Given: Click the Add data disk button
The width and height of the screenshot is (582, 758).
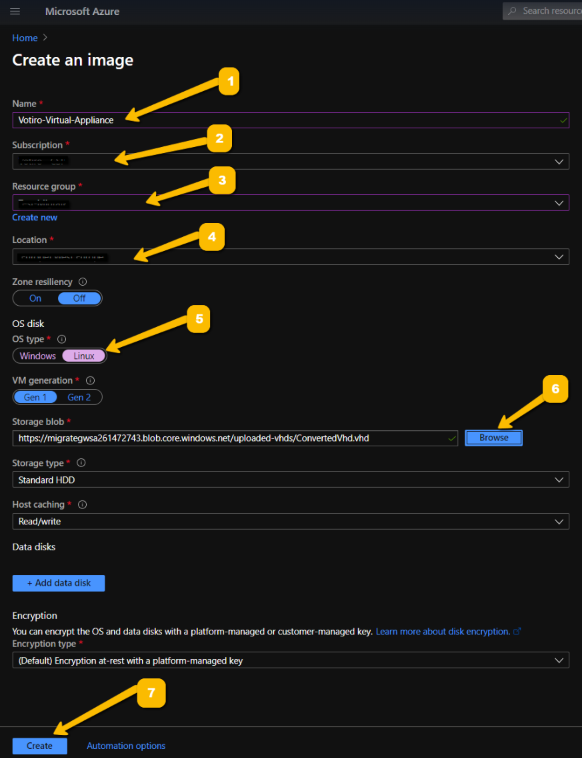Looking at the screenshot, I should 58,583.
